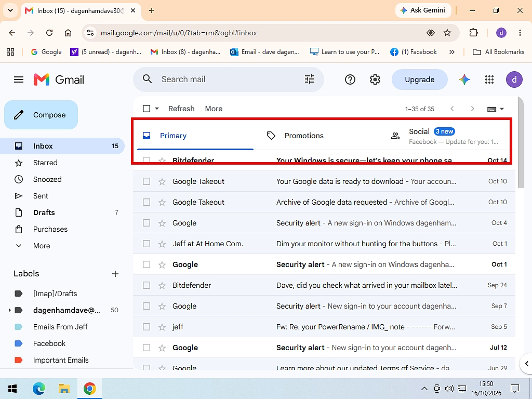Open Chrome extensions puzzle icon
The height and width of the screenshot is (399, 532).
(x=473, y=33)
